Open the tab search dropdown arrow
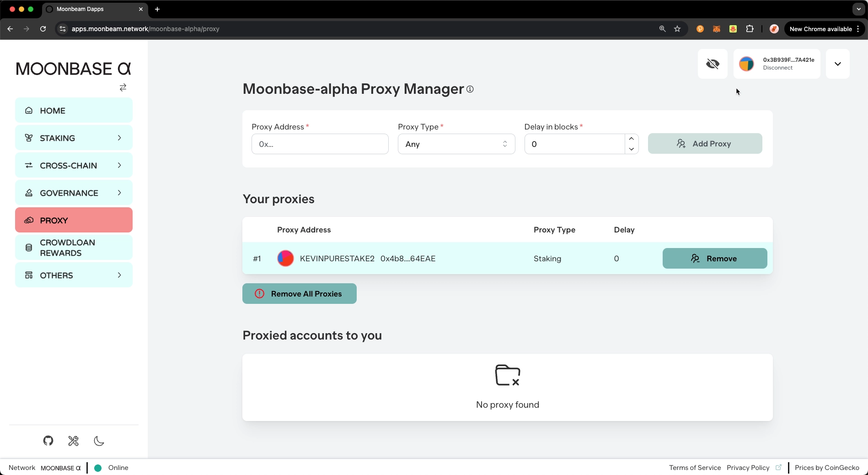This screenshot has height=475, width=868. click(858, 9)
